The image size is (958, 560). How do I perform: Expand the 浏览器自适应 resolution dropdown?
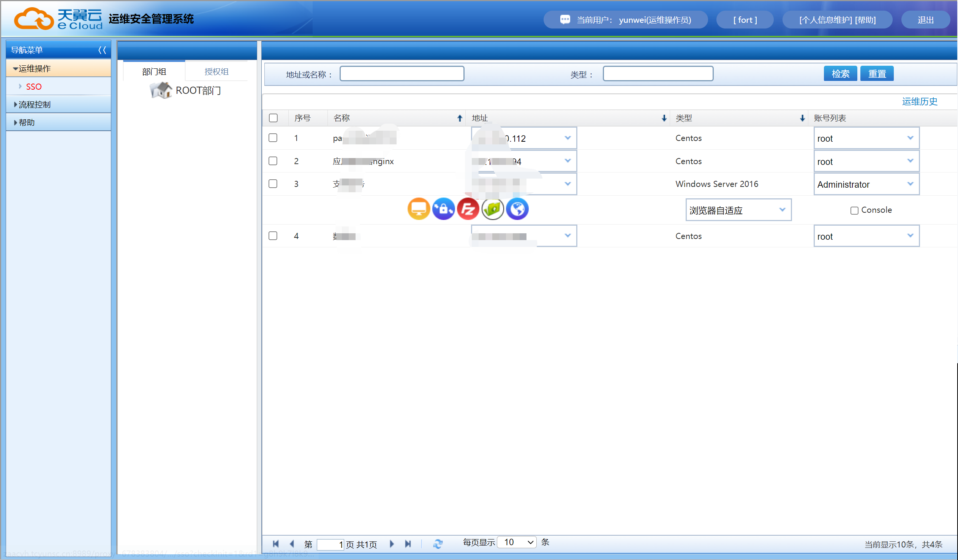click(738, 210)
